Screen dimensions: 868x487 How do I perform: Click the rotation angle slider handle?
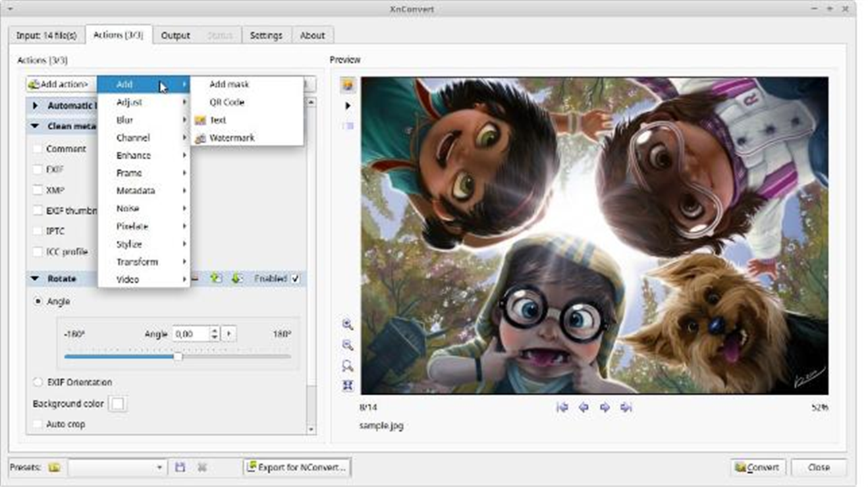tap(178, 356)
